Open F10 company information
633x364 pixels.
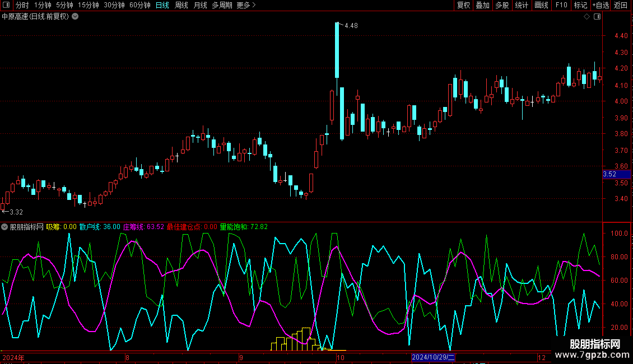tap(561, 5)
